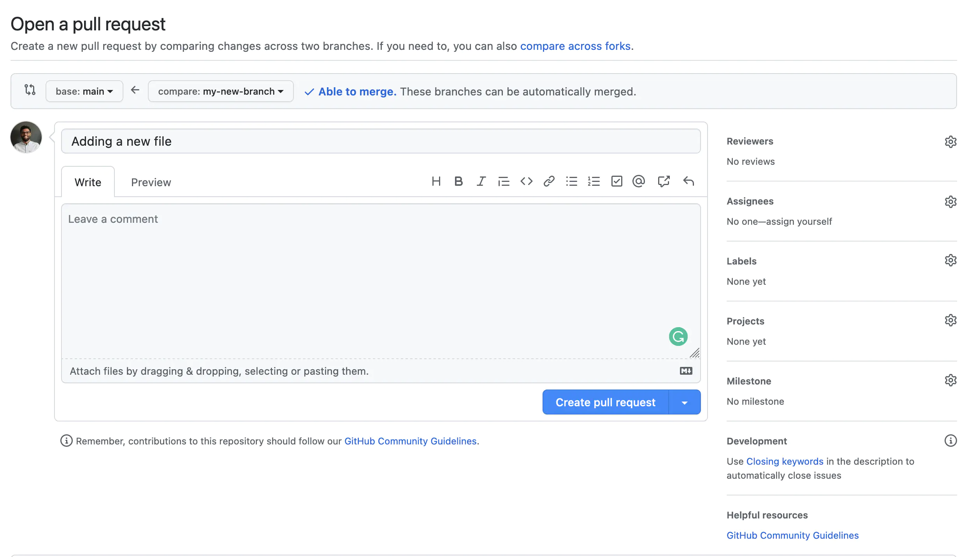Open the base: main branch dropdown

tap(84, 92)
